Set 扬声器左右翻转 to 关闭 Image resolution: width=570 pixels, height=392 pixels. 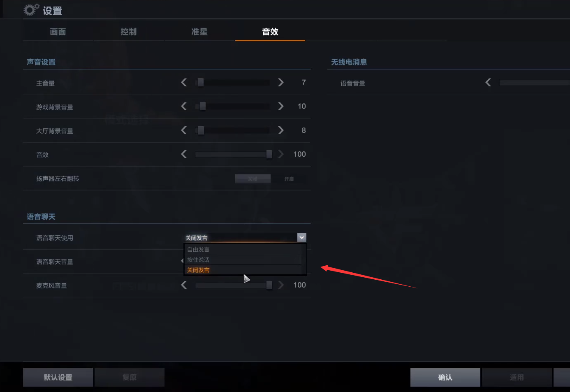253,179
